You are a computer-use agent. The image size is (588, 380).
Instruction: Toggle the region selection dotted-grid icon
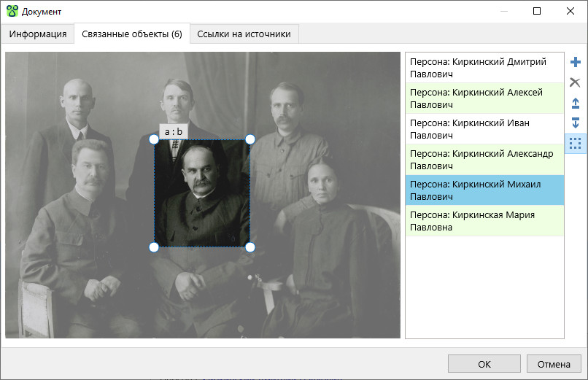coord(575,143)
